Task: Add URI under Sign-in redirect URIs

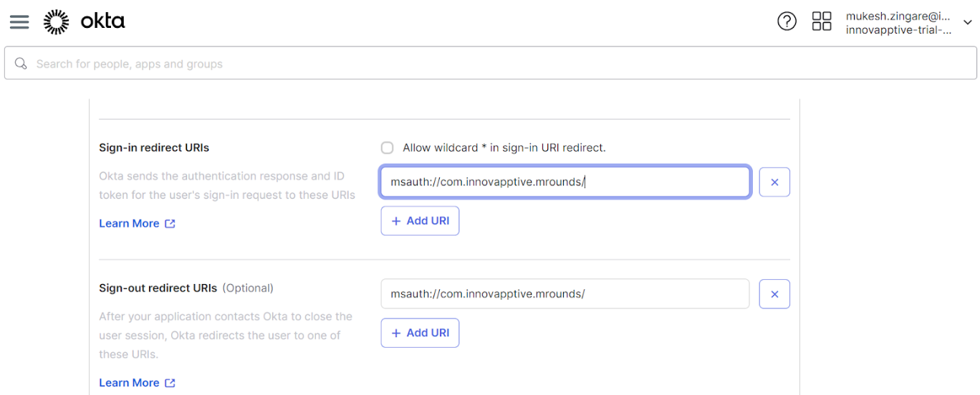Action: 420,221
